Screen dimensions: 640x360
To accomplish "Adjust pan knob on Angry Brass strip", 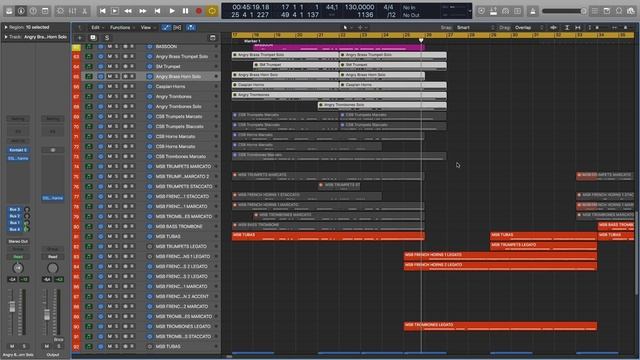I will (x=18, y=268).
